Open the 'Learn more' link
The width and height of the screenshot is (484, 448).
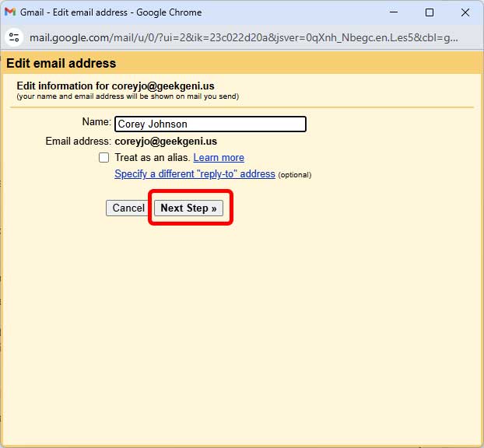click(x=219, y=158)
